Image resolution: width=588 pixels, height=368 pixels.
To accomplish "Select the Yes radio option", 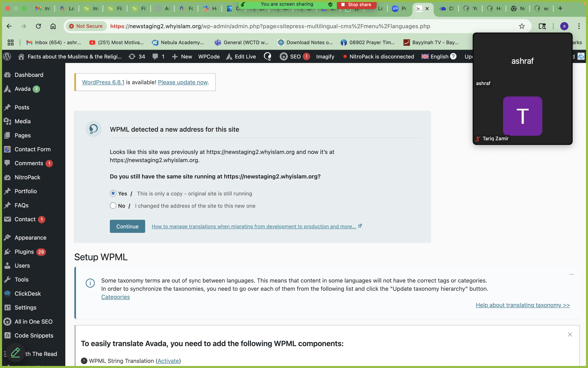I will 113,193.
